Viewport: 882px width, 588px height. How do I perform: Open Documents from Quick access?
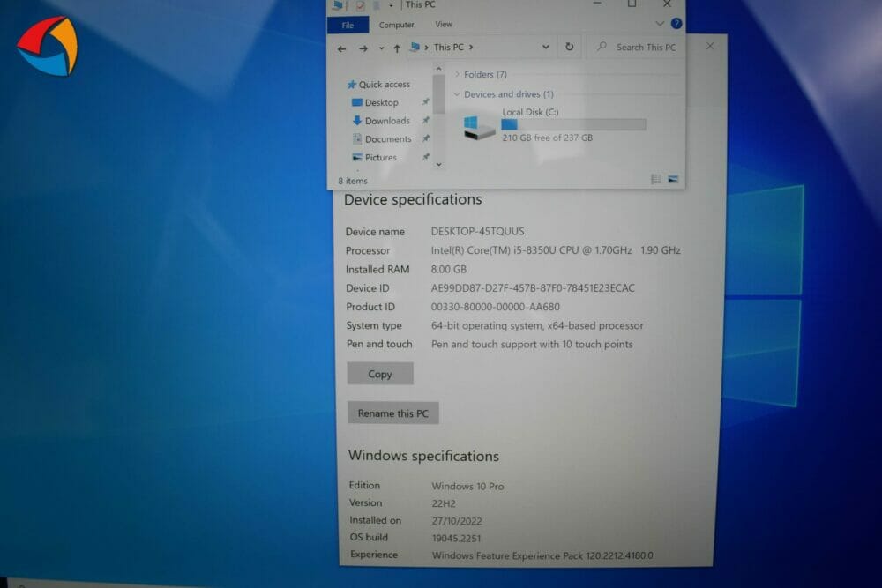pyautogui.click(x=382, y=139)
